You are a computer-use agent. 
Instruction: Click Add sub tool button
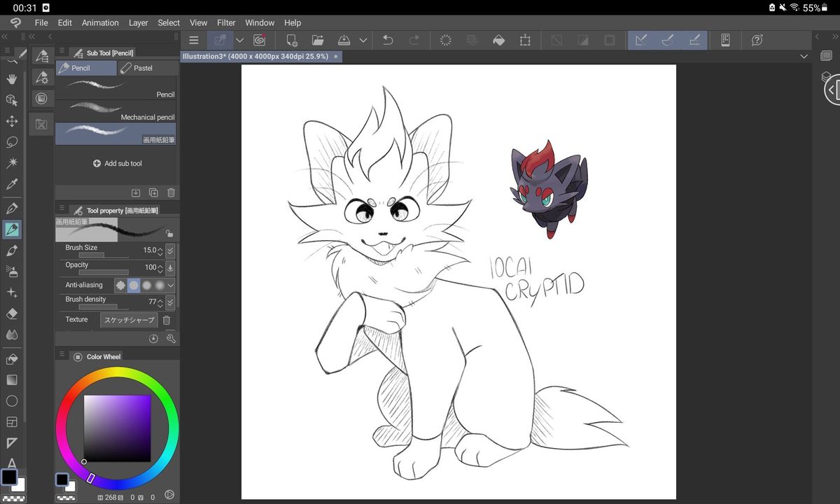coord(118,163)
